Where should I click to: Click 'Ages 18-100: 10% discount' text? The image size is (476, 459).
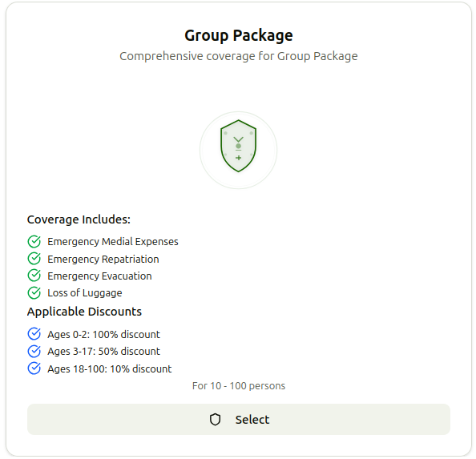[109, 369]
